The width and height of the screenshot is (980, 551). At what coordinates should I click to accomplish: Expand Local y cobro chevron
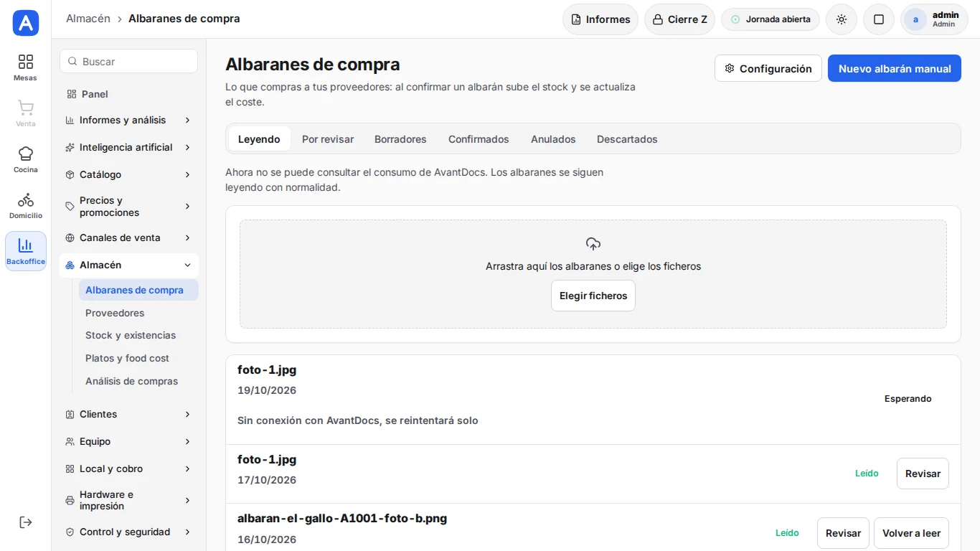tap(187, 468)
